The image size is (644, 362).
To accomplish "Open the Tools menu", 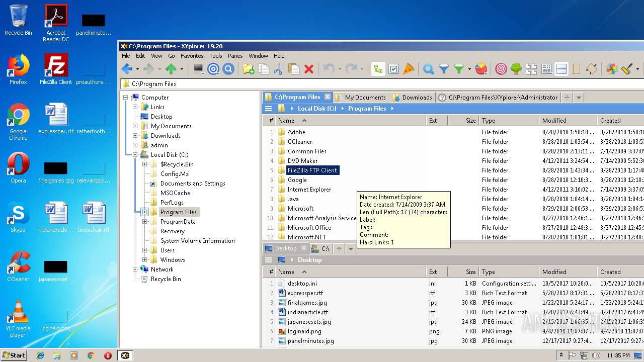I will tap(216, 56).
